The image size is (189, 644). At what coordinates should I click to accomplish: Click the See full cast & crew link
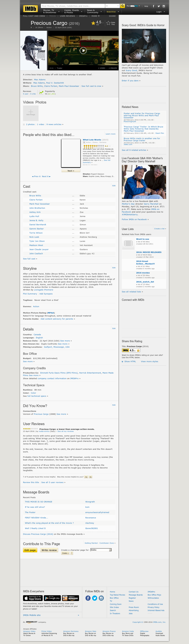point(91,86)
